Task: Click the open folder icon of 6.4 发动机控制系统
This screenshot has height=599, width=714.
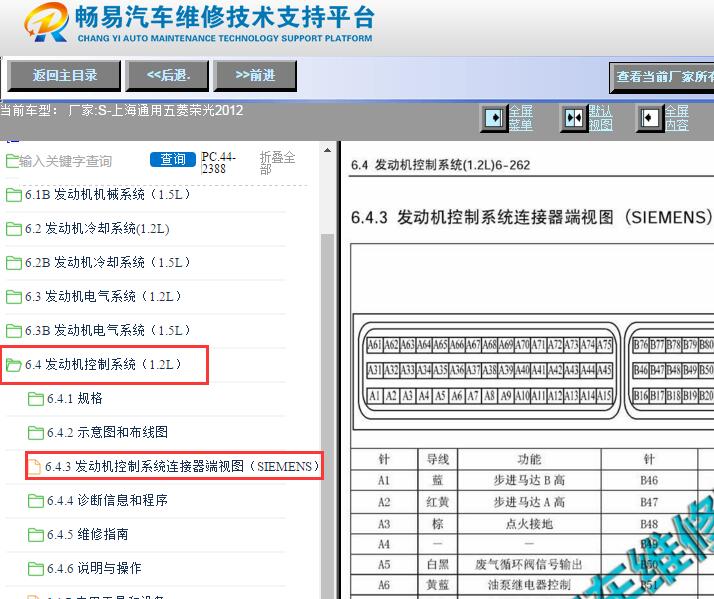Action: (14, 365)
